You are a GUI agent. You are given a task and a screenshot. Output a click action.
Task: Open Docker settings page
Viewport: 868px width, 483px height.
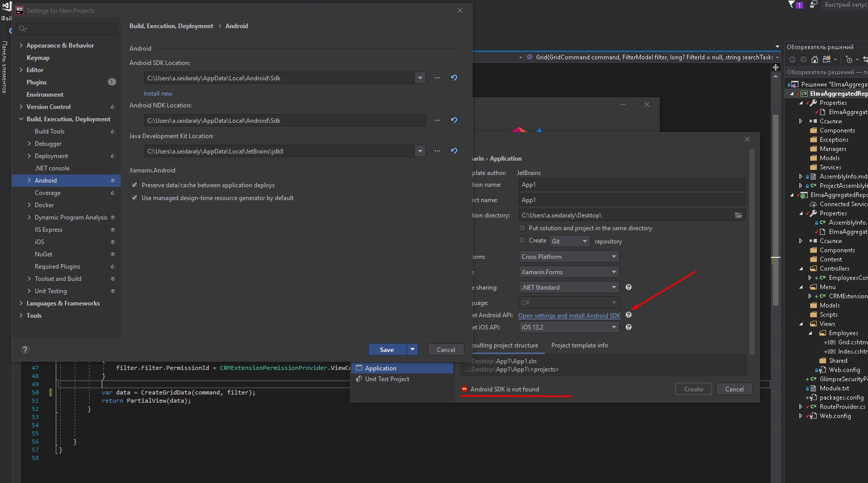point(44,205)
